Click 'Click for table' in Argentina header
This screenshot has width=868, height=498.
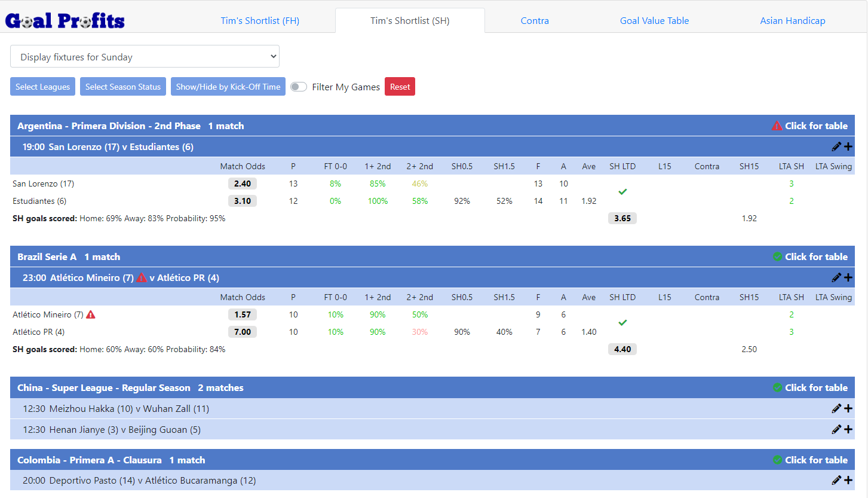(816, 126)
